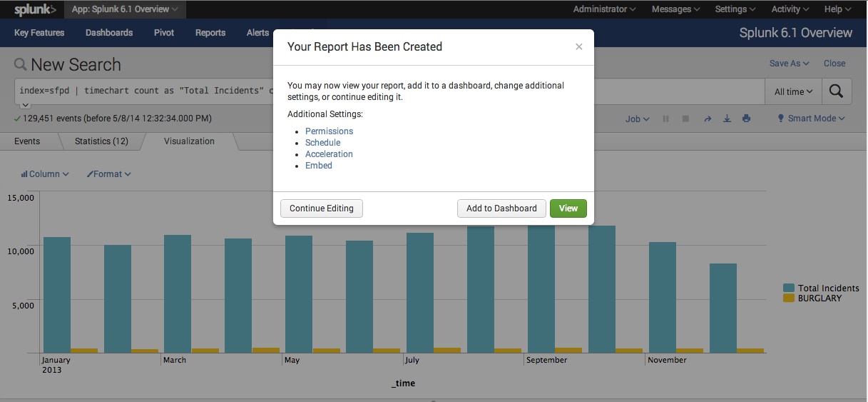Screen dimensions: 868x402
Task: Stop the search job
Action: point(686,119)
